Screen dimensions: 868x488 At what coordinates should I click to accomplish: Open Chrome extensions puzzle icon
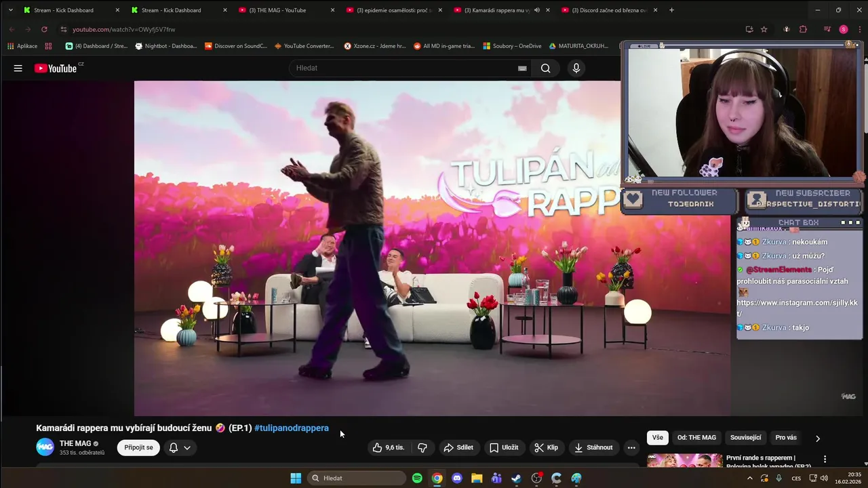coord(804,29)
